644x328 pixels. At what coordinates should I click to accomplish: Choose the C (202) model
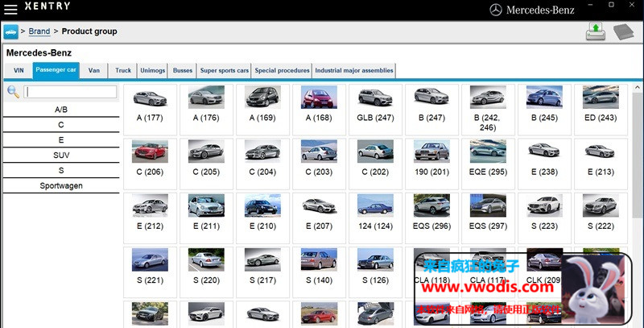point(375,164)
